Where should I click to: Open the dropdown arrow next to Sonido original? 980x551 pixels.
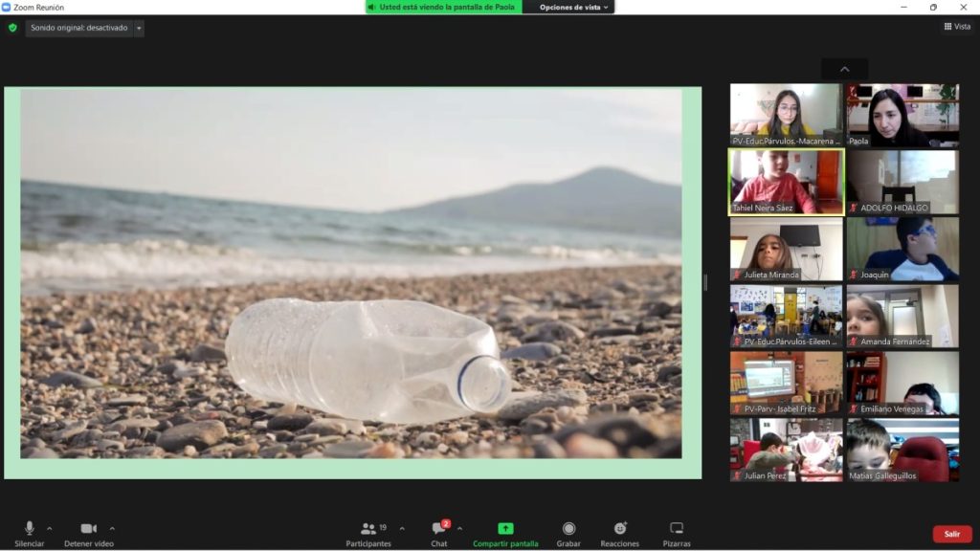tap(139, 28)
